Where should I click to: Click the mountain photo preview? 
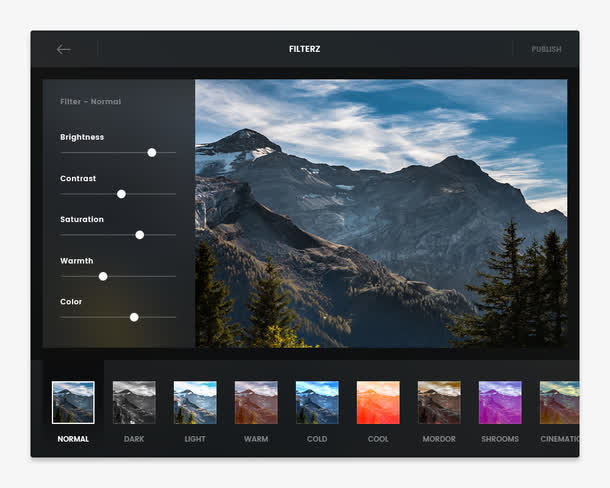tap(380, 213)
